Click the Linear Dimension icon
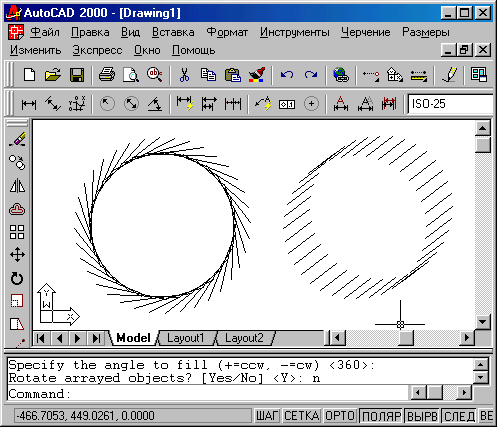 pos(29,104)
